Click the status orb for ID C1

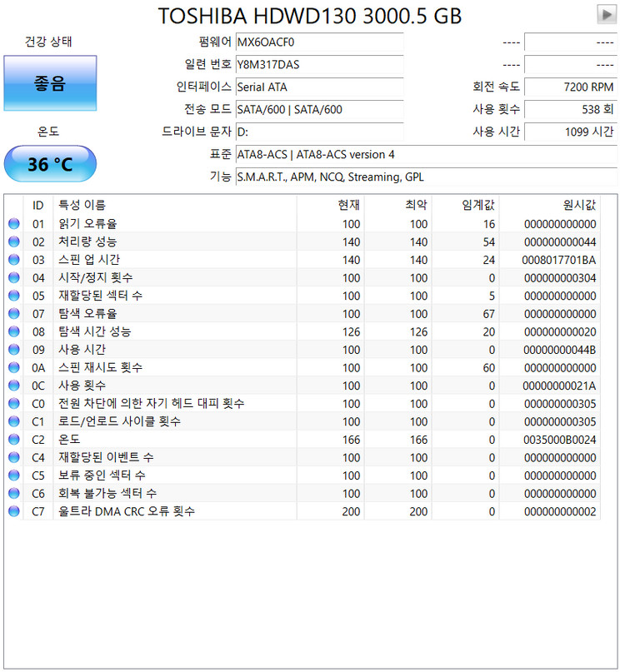pyautogui.click(x=14, y=421)
